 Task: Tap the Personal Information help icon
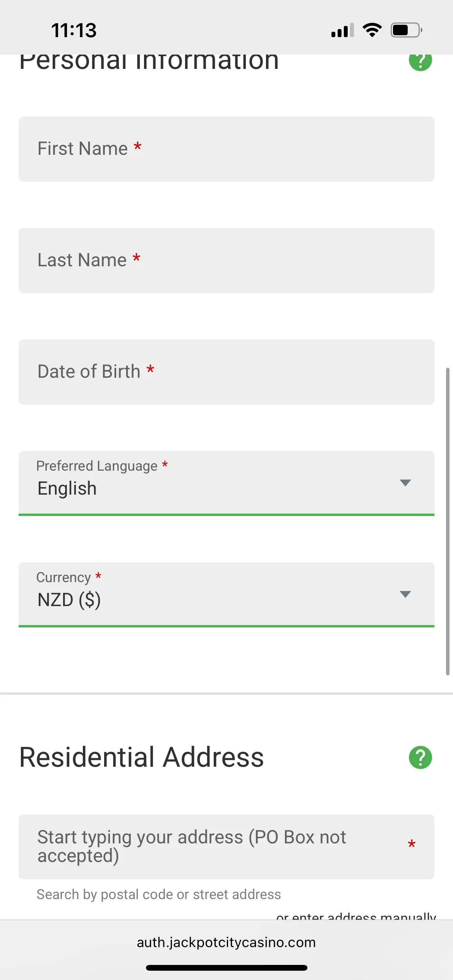(420, 62)
